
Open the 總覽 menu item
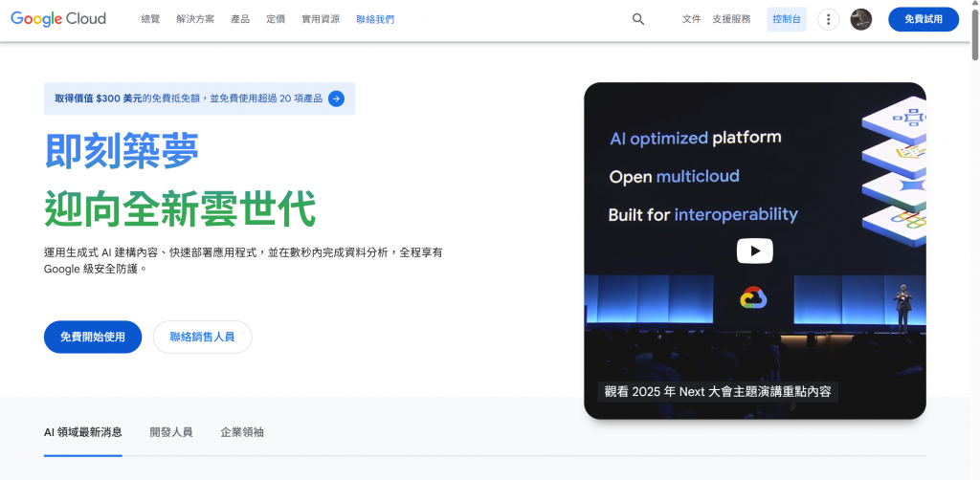[150, 19]
